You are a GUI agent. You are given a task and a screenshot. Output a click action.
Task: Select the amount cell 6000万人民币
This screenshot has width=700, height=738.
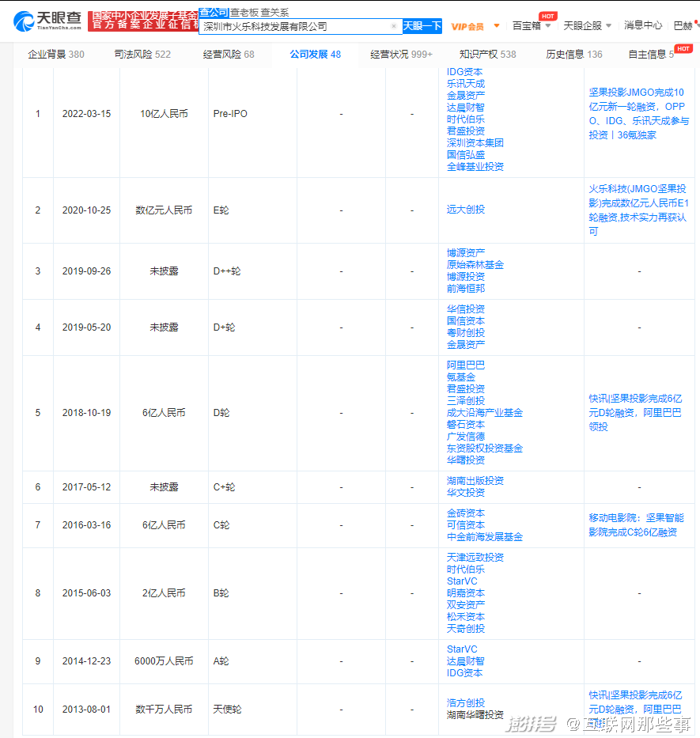(164, 661)
